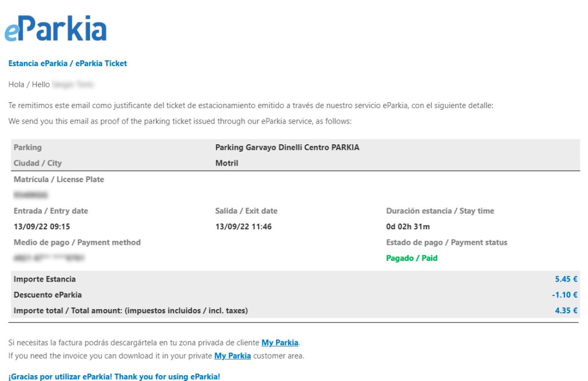Open My Parkia link in English sentence
588x381 pixels.
(233, 356)
